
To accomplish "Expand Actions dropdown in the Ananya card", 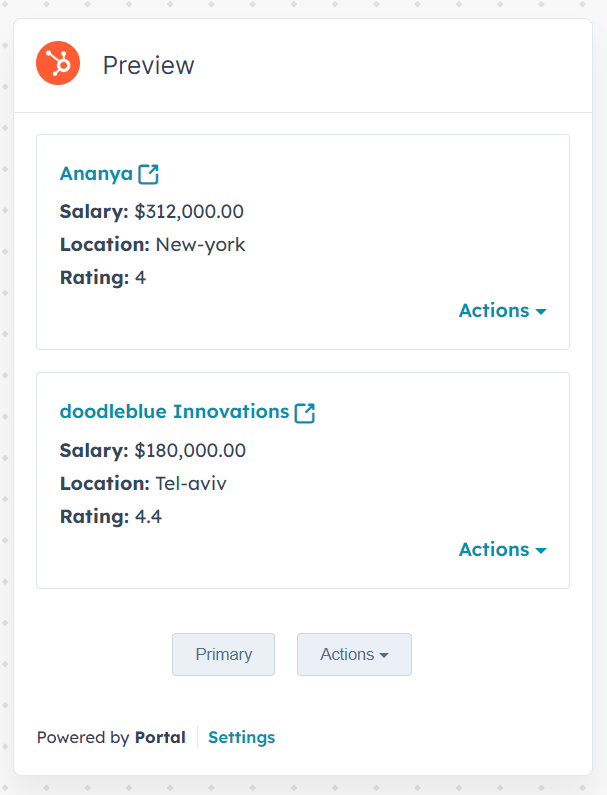I will pyautogui.click(x=502, y=311).
